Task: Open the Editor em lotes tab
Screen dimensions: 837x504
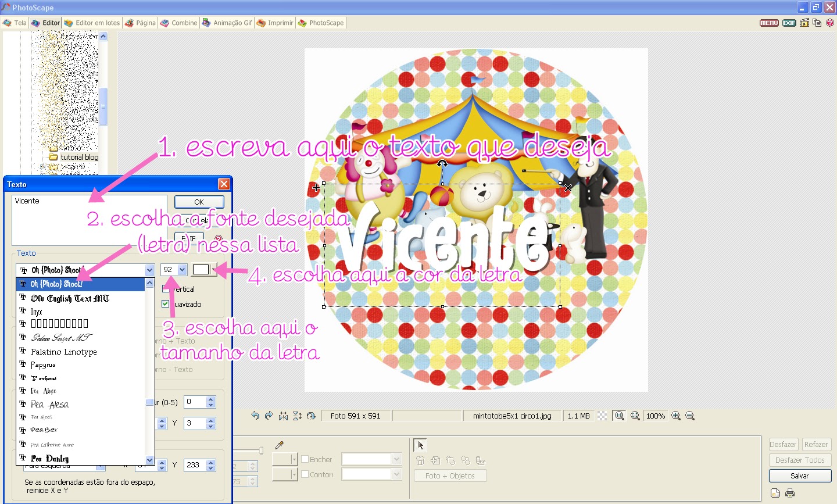Action: click(x=92, y=23)
